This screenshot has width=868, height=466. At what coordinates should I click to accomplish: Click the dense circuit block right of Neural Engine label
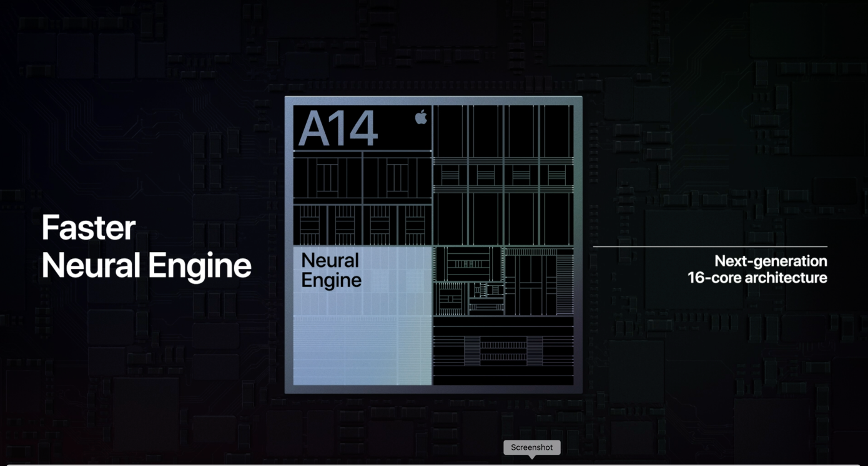pyautogui.click(x=468, y=281)
